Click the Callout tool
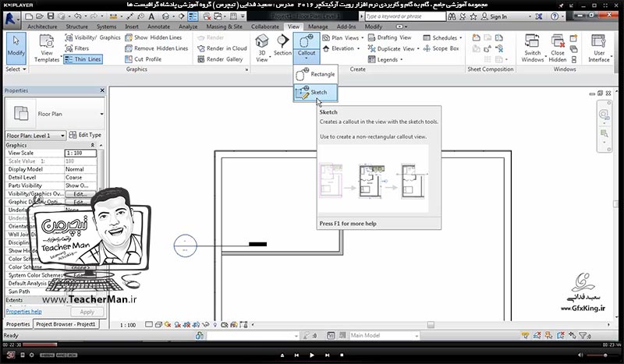This screenshot has height=364, width=624. [307, 48]
